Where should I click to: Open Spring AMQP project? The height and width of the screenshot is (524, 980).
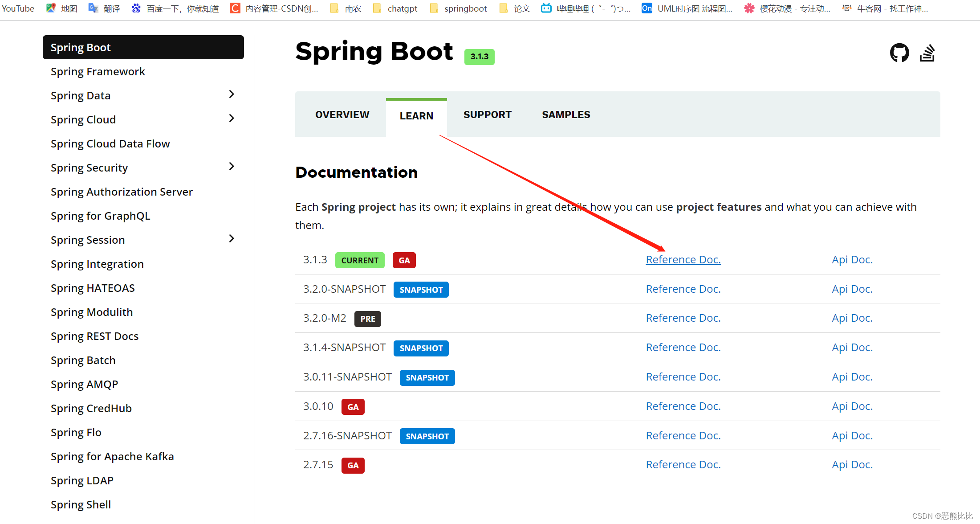[84, 385]
